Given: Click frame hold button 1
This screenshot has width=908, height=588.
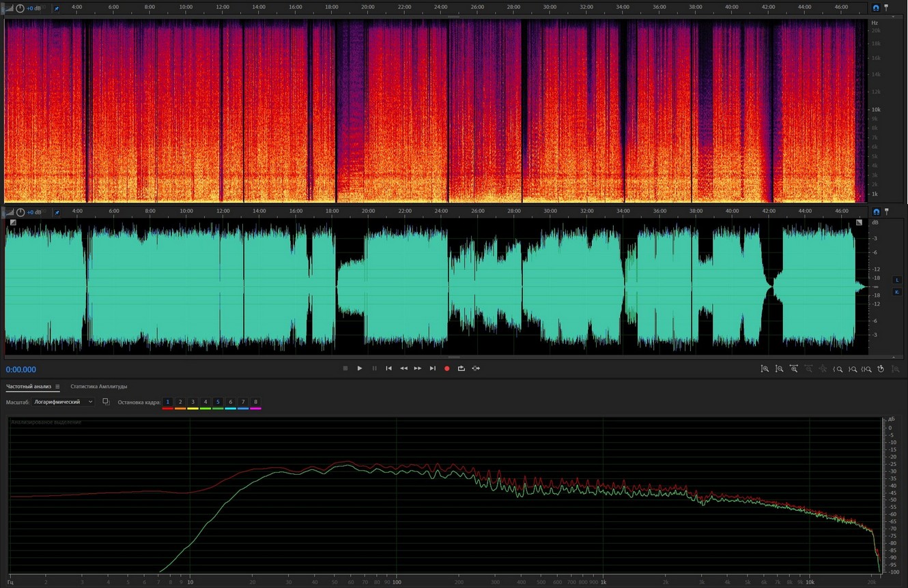Looking at the screenshot, I should tap(168, 402).
